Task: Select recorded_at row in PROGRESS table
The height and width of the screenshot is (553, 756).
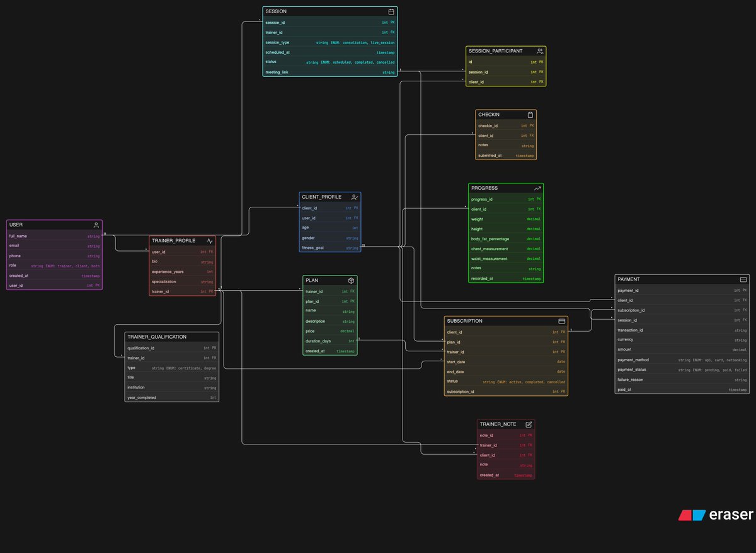Action: [x=506, y=279]
